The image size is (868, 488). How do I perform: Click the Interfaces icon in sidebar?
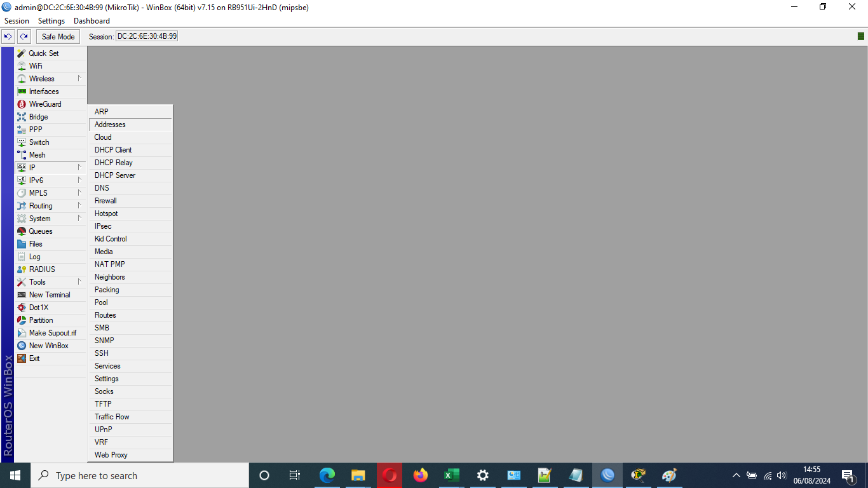(22, 91)
